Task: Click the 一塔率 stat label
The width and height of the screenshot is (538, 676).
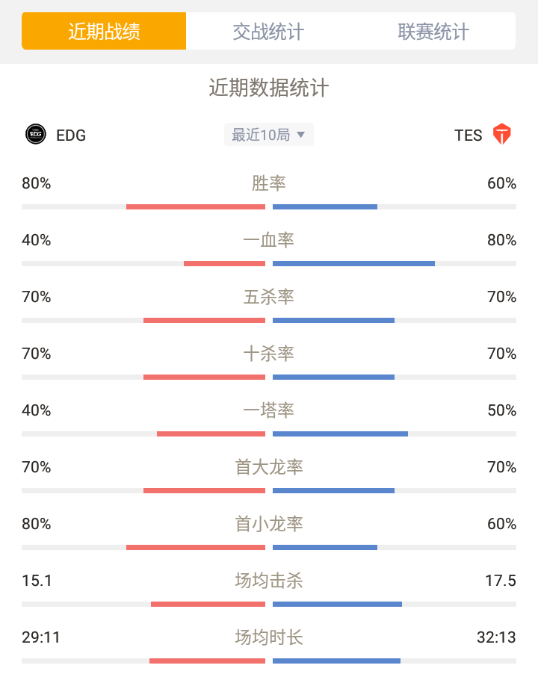Action: pos(269,410)
